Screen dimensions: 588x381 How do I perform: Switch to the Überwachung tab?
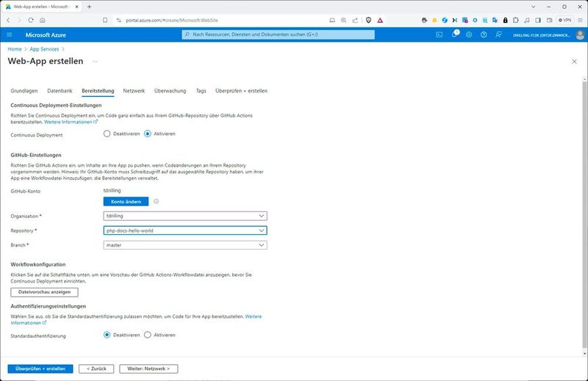coord(170,90)
